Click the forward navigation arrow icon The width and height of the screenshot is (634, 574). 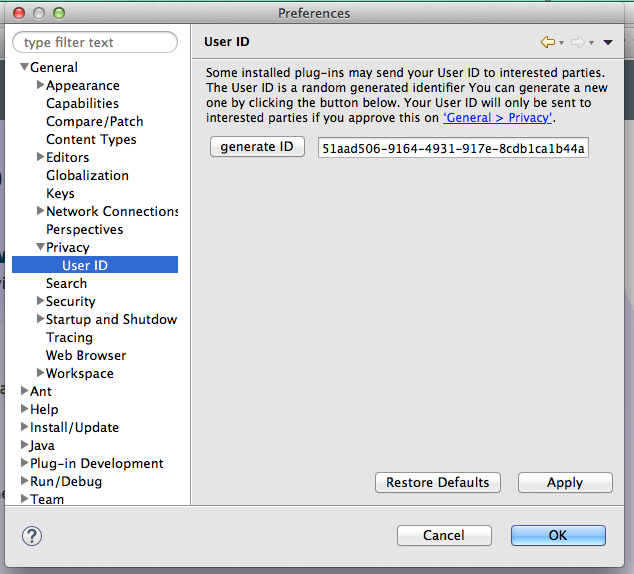pos(578,42)
